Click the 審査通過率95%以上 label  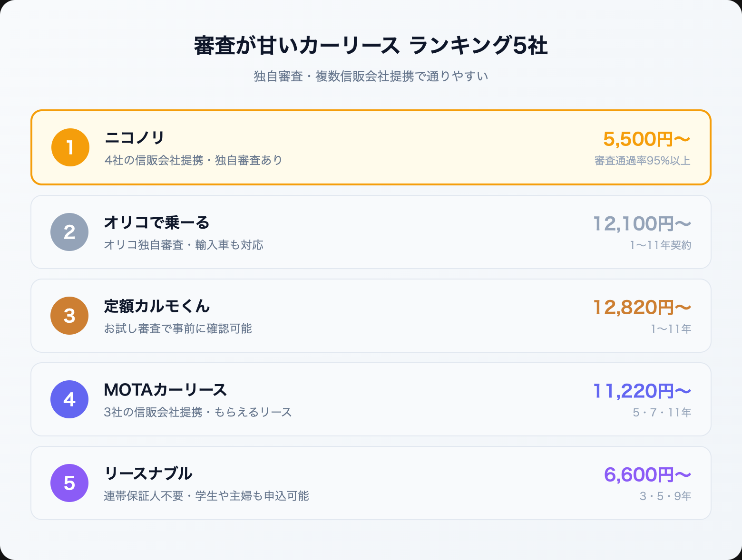pos(642,161)
